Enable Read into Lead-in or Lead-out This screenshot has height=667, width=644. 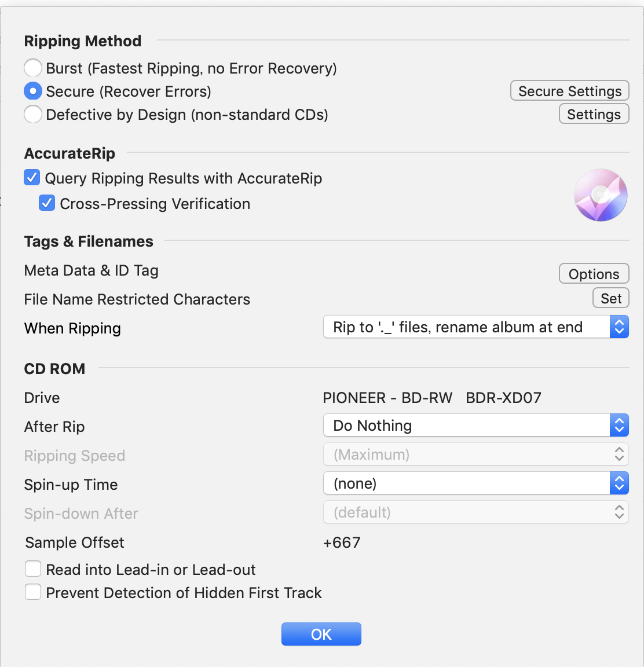click(33, 569)
